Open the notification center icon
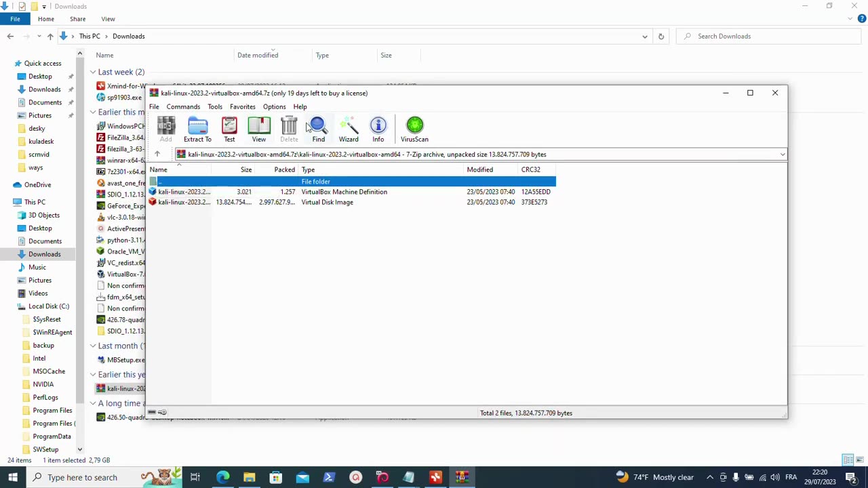The width and height of the screenshot is (868, 488). pos(851,477)
